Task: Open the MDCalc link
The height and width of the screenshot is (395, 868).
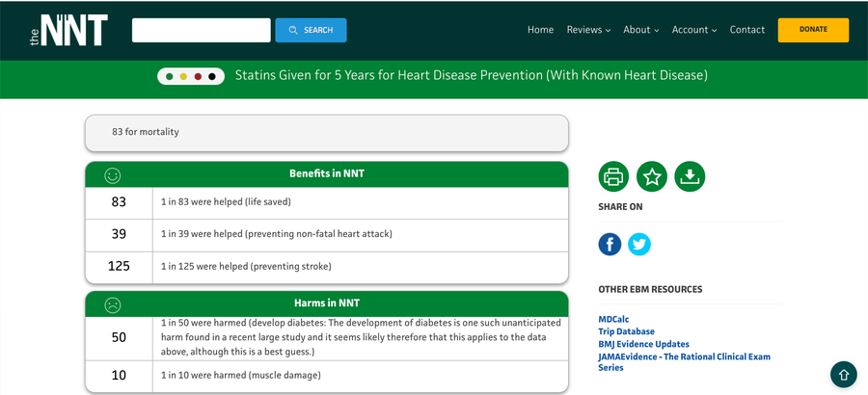Action: tap(613, 319)
